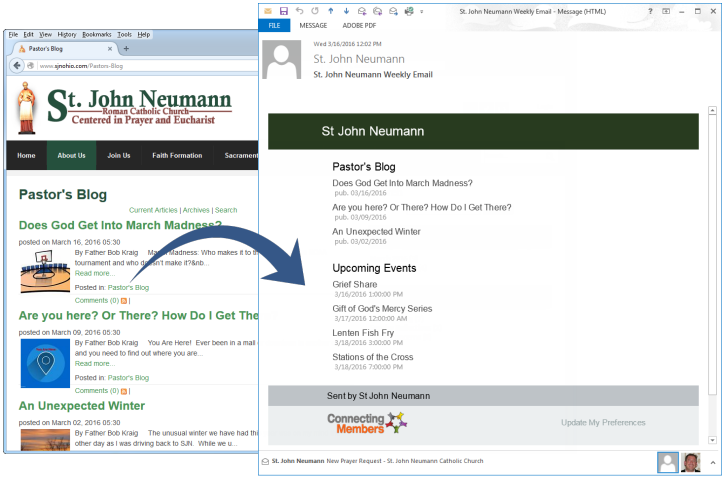Image resolution: width=726 pixels, height=481 pixels.
Task: Click Current Articles link on blog
Action: point(153,210)
